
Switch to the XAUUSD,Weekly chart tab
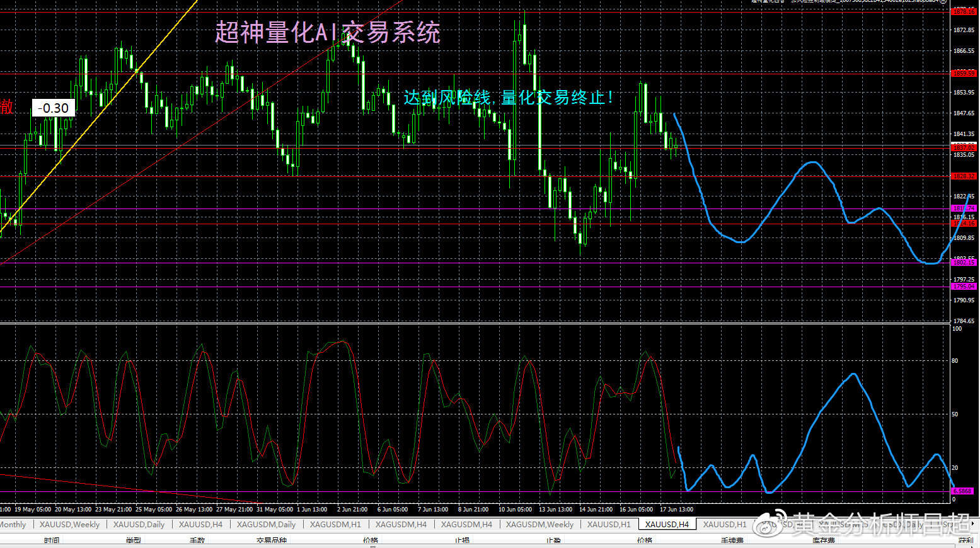[x=69, y=524]
